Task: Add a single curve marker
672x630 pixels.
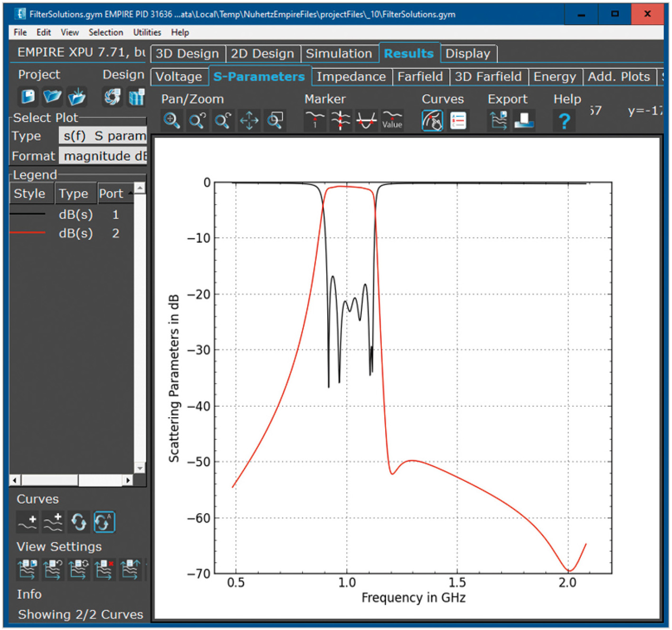Action: (x=314, y=120)
